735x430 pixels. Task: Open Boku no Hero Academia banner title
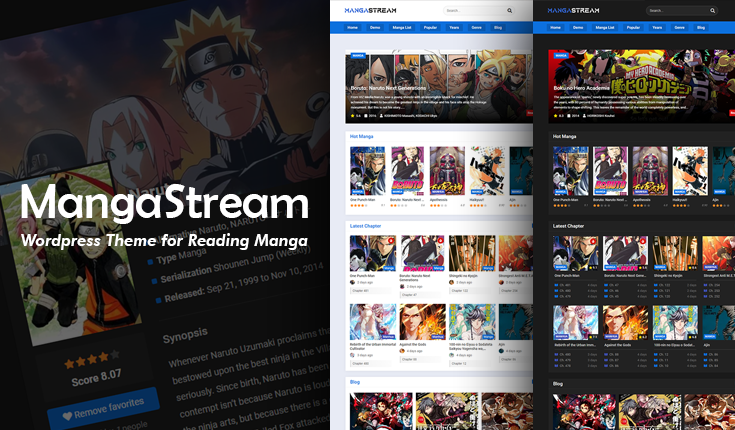[x=582, y=88]
